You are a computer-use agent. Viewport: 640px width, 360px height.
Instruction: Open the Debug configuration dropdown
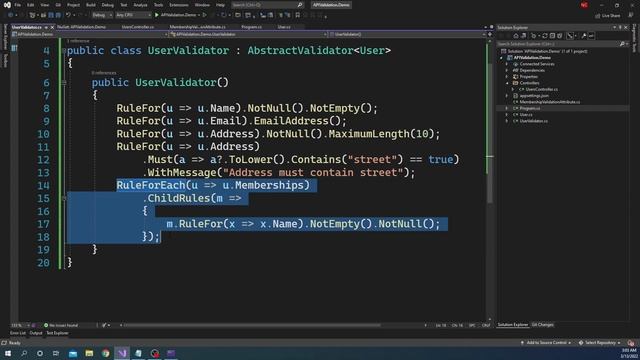tap(102, 15)
